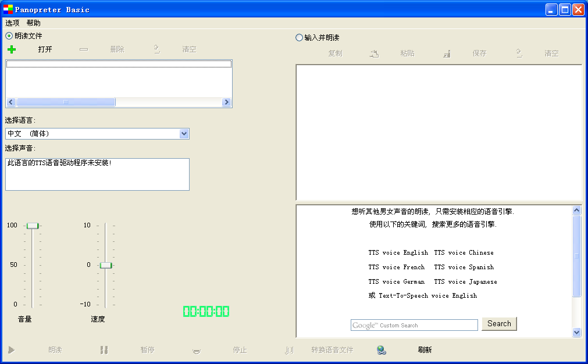Image resolution: width=588 pixels, height=364 pixels.
Task: Click the dropdown arrow on the language selector
Action: tap(184, 133)
